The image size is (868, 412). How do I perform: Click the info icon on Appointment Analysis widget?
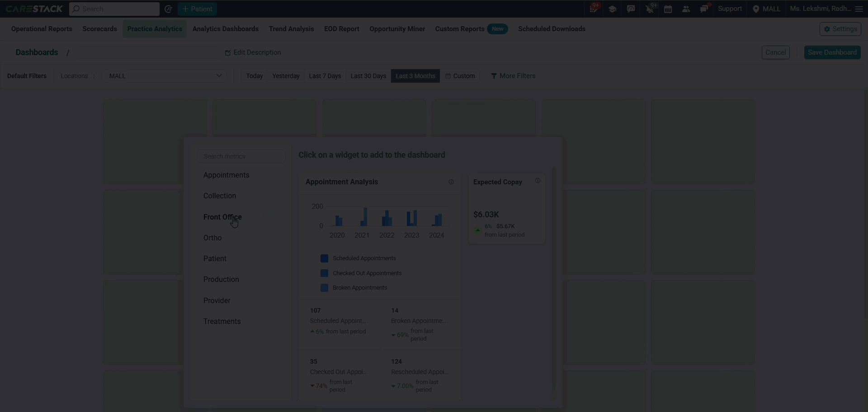coord(451,182)
